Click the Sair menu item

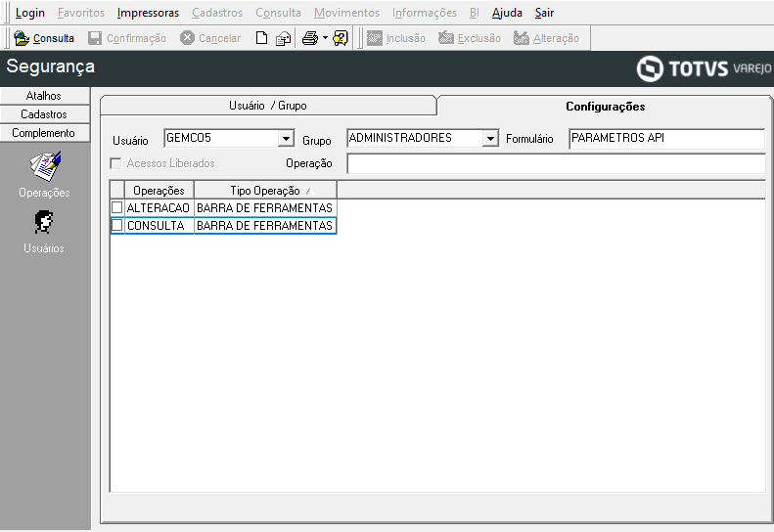(x=544, y=13)
